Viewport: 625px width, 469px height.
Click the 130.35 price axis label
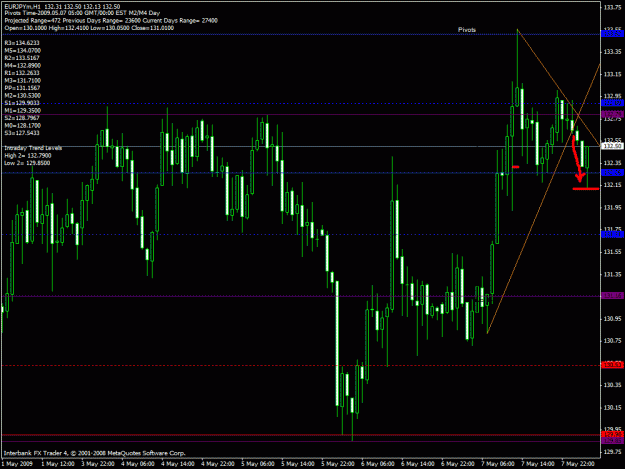click(x=613, y=385)
